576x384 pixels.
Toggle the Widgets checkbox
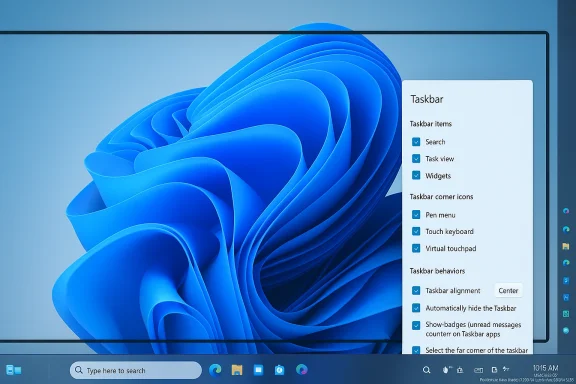[x=416, y=176]
